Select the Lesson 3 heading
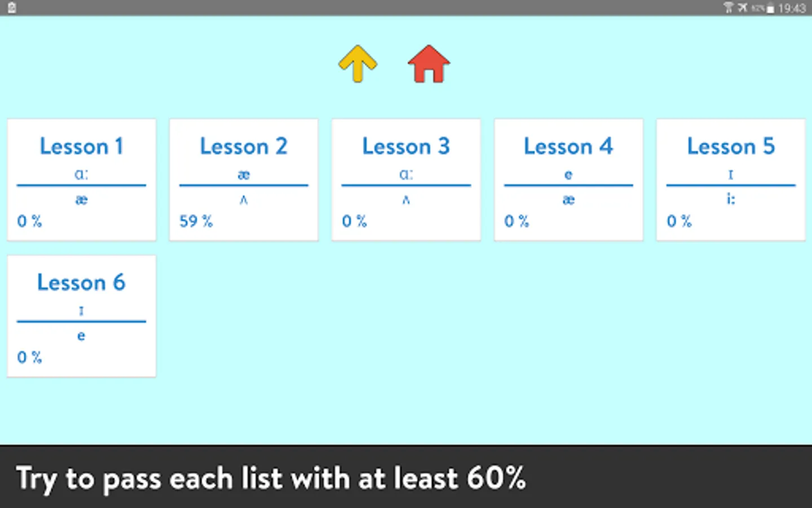The width and height of the screenshot is (812, 508). click(406, 147)
